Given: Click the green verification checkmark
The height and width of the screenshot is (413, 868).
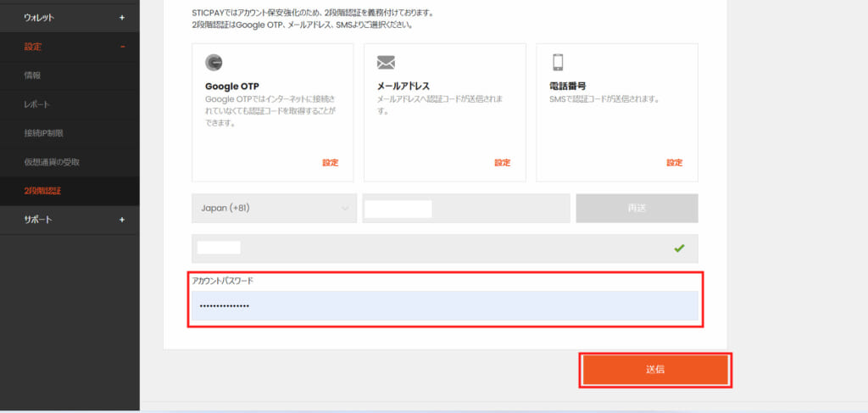Looking at the screenshot, I should tap(679, 248).
